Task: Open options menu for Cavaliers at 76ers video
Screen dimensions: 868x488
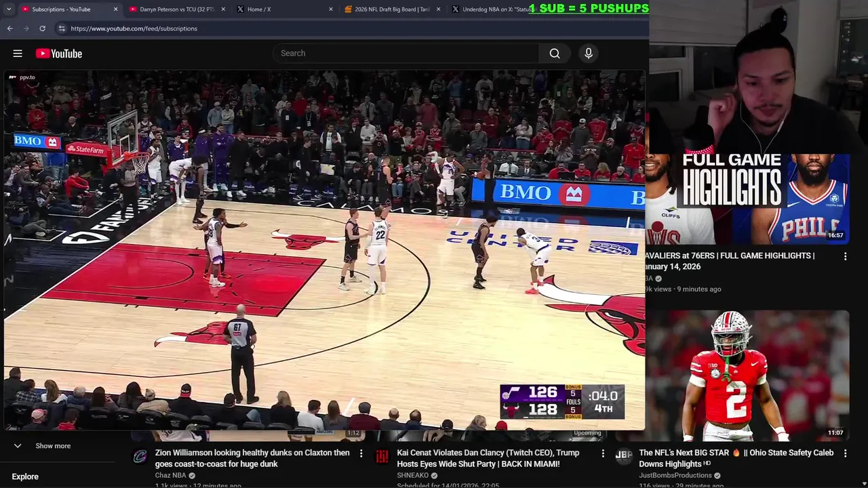Action: point(845,256)
